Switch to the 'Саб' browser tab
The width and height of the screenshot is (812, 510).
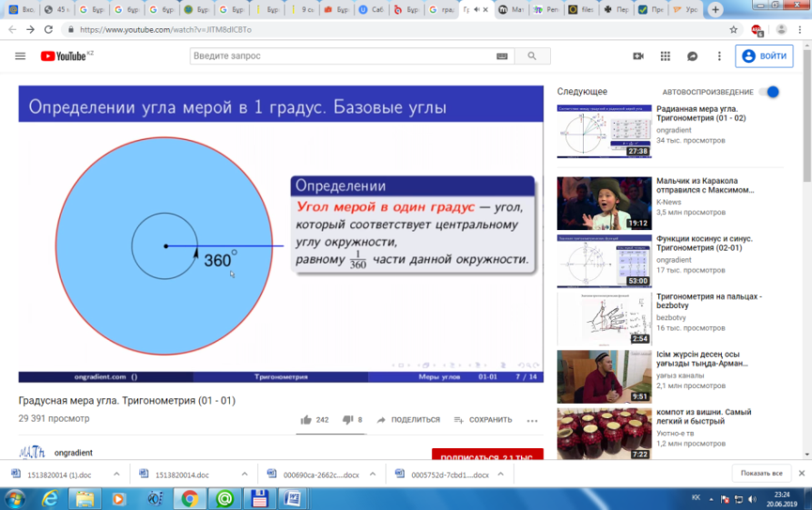point(371,9)
